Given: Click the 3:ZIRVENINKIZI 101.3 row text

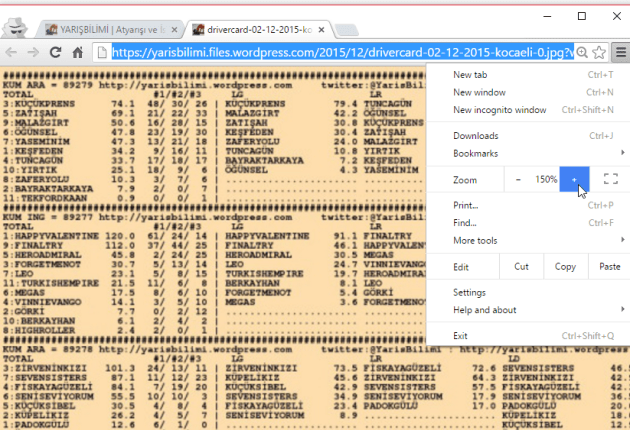Looking at the screenshot, I should click(x=69, y=368).
